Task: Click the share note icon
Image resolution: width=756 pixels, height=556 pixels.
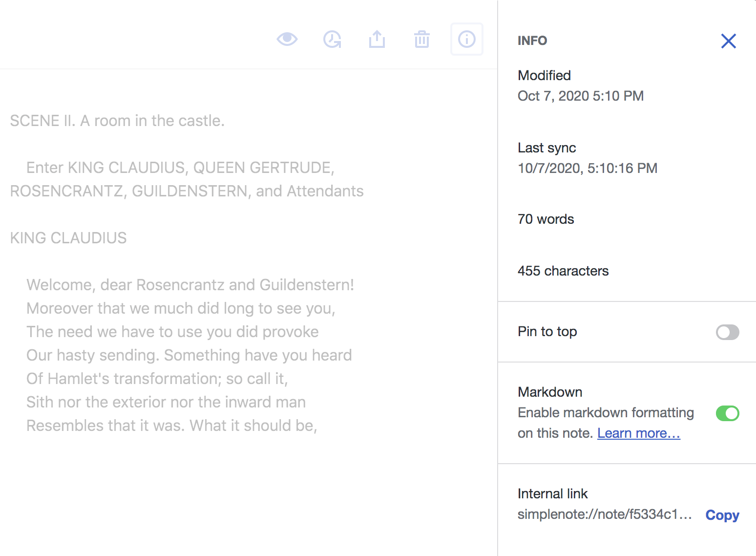Action: [377, 39]
